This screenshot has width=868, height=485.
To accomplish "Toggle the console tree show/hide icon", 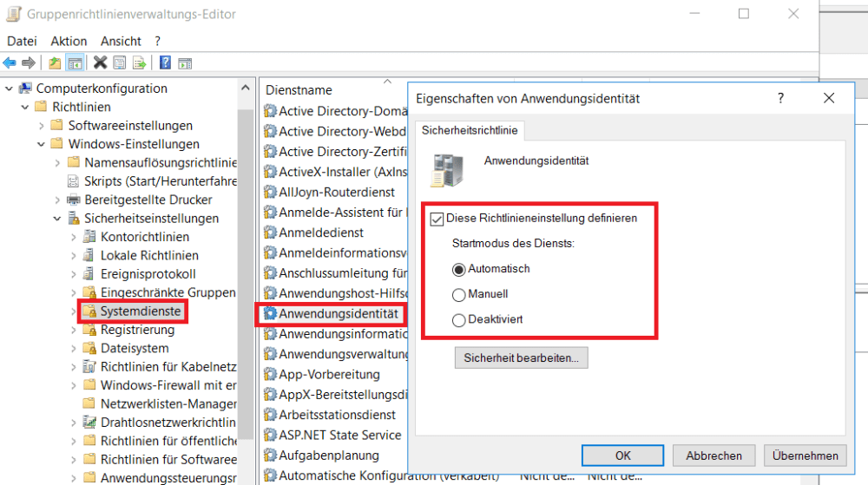I will (x=76, y=62).
